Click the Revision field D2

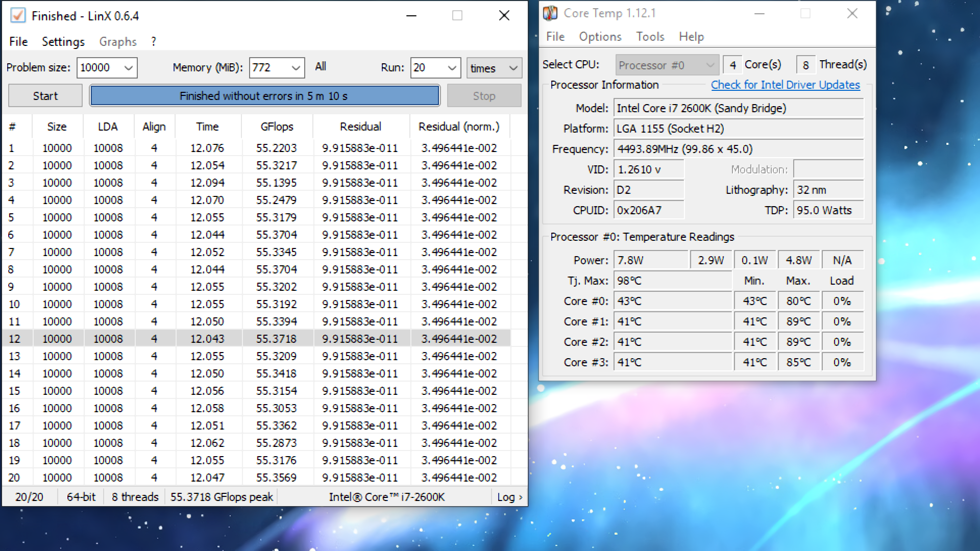pyautogui.click(x=649, y=190)
